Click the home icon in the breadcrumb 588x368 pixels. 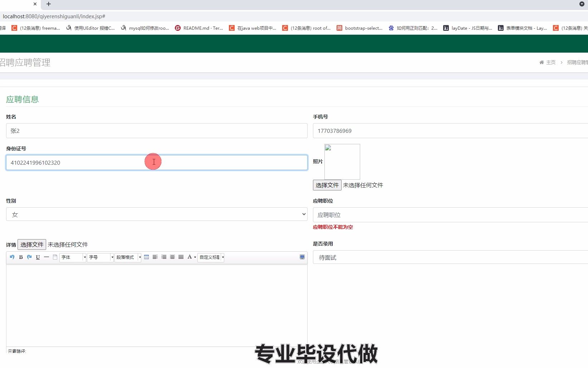click(541, 62)
